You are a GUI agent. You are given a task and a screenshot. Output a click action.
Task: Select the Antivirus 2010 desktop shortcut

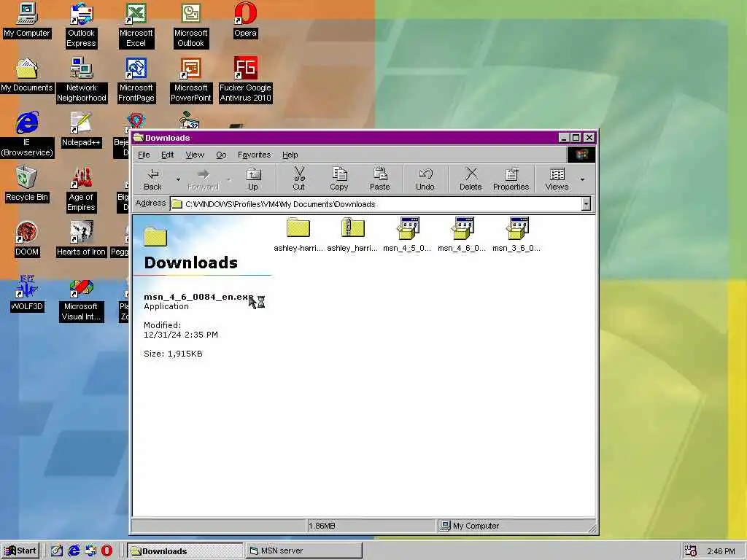click(x=245, y=80)
